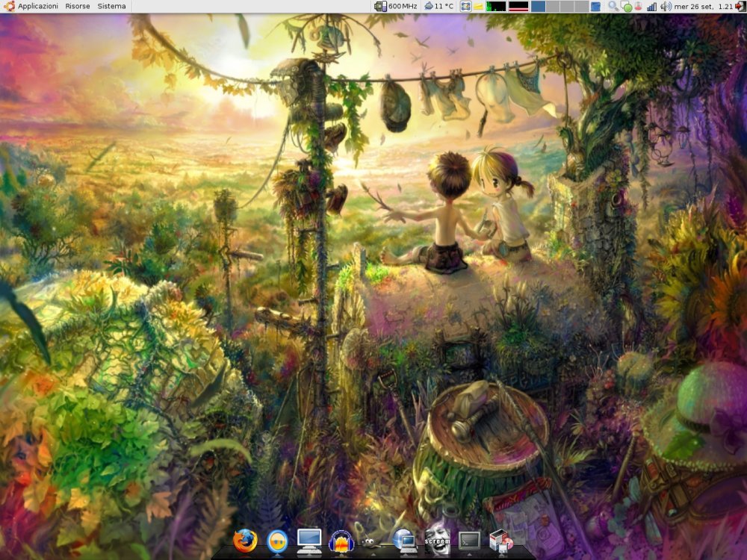Switch to the first workspace
The height and width of the screenshot is (560, 747).
[x=538, y=6]
